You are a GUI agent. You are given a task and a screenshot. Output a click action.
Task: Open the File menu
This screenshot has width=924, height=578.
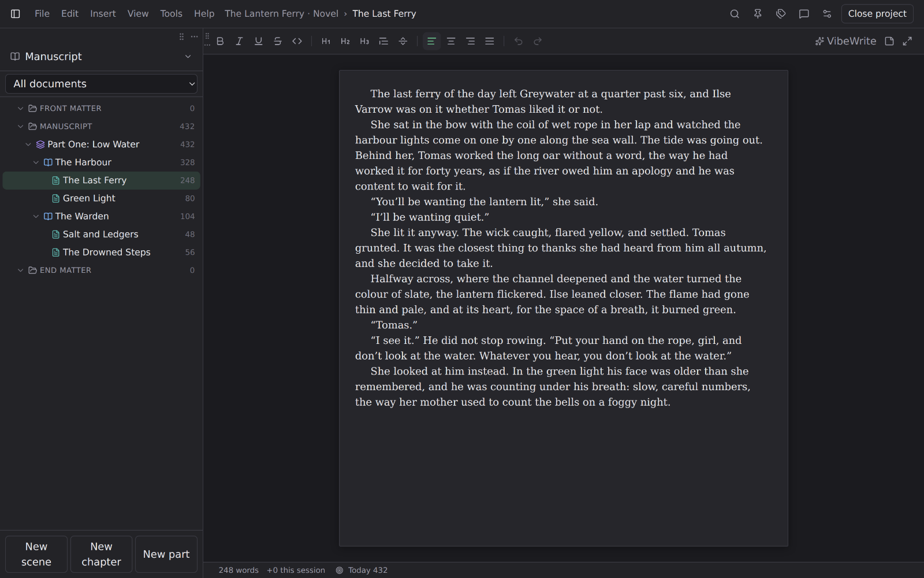click(42, 14)
